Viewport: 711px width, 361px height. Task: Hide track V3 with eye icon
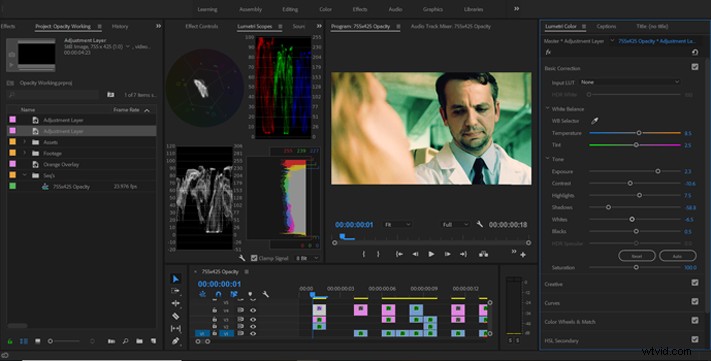coord(253,320)
